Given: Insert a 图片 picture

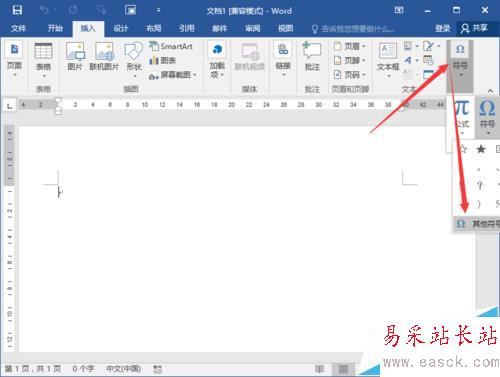Looking at the screenshot, I should 75,57.
